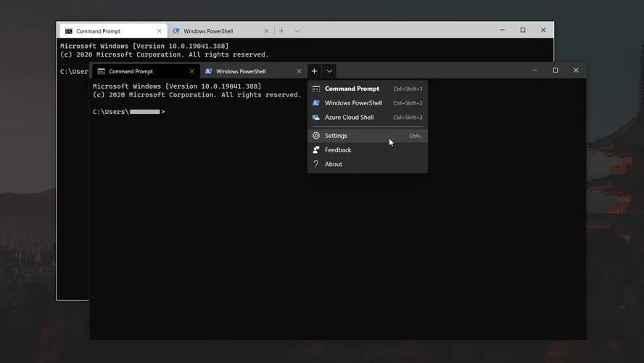The height and width of the screenshot is (363, 644).
Task: Add a new tab in background window
Action: point(281,31)
